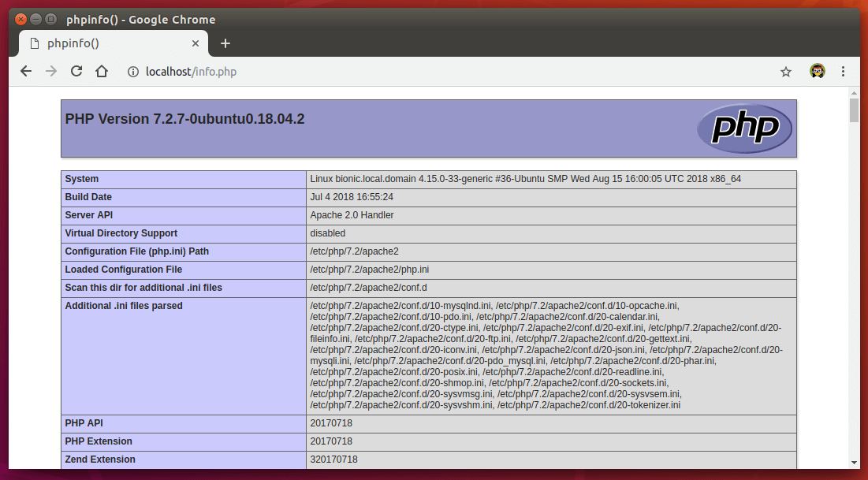868x480 pixels.
Task: Click the vertical scrollbar thumb
Action: pyautogui.click(x=854, y=110)
